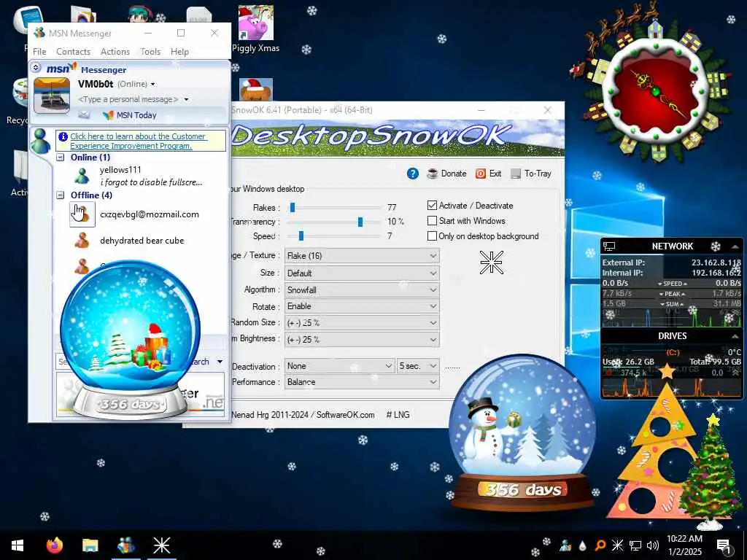The width and height of the screenshot is (747, 560).
Task: Open the File menu in MSN Messenger
Action: tap(39, 52)
